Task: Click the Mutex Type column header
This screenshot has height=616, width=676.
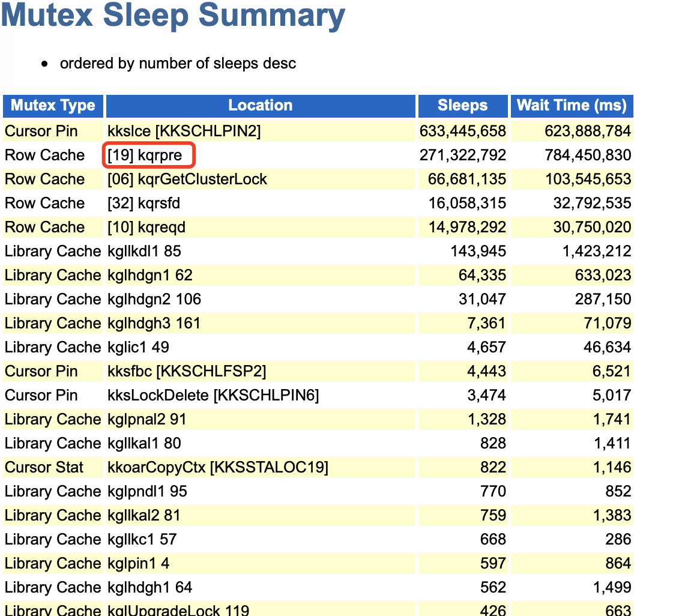Action: [x=53, y=106]
